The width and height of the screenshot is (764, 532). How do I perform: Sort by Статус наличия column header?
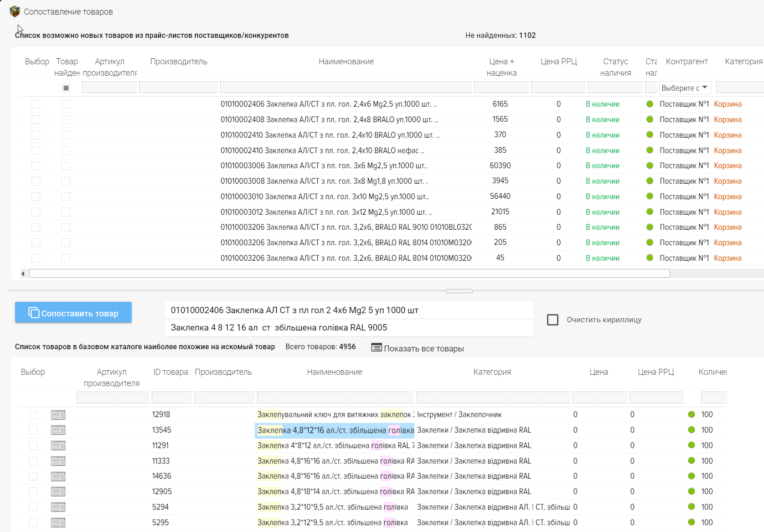pyautogui.click(x=615, y=67)
